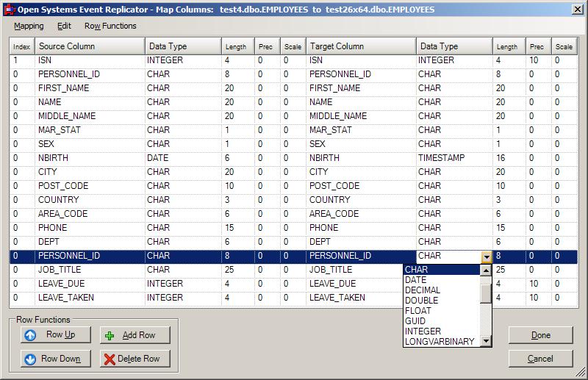Click the Row Down arrow icon
This screenshot has width=588, height=380.
click(x=30, y=359)
